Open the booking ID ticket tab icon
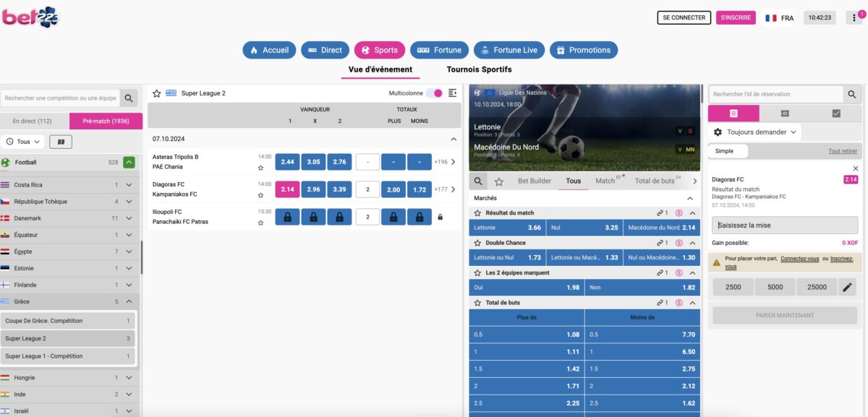Viewport: 868px width, 417px height. [785, 113]
